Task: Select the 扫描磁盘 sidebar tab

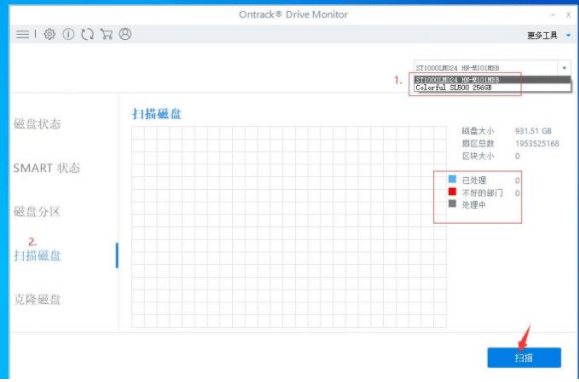Action: tap(37, 255)
